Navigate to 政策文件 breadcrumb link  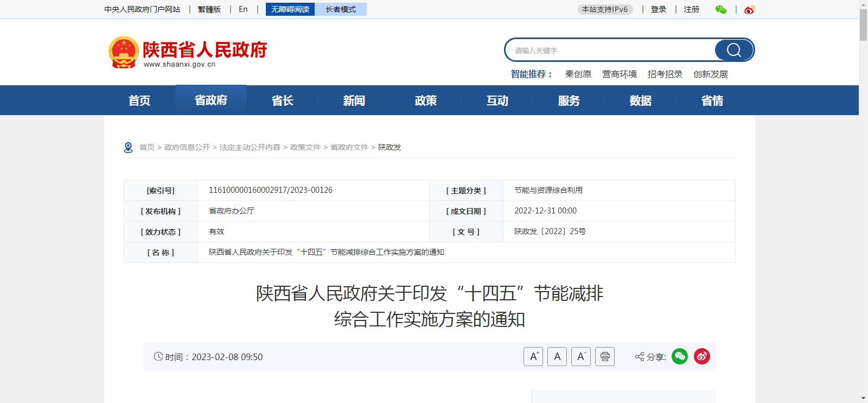point(305,147)
